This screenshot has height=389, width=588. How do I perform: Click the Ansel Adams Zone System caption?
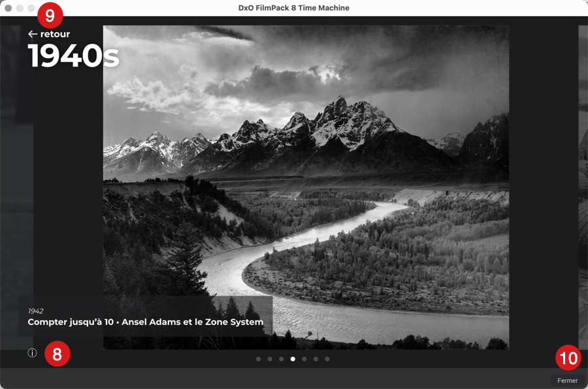145,322
